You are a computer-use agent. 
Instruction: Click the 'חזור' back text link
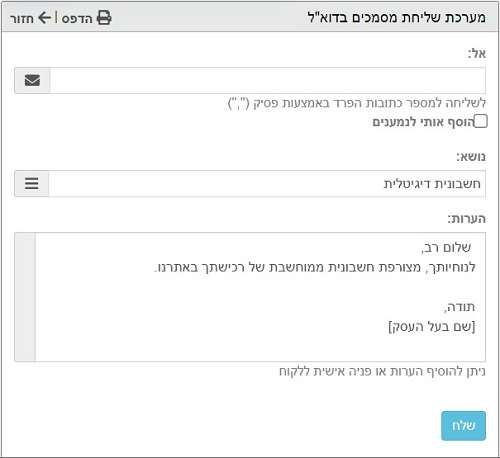22,19
